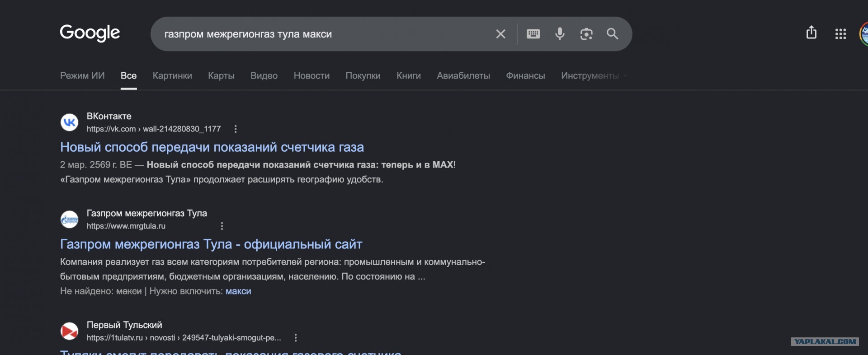Click the 1tulatv.ru novosti URL
Screen dimensions: 868x355
pos(184,338)
